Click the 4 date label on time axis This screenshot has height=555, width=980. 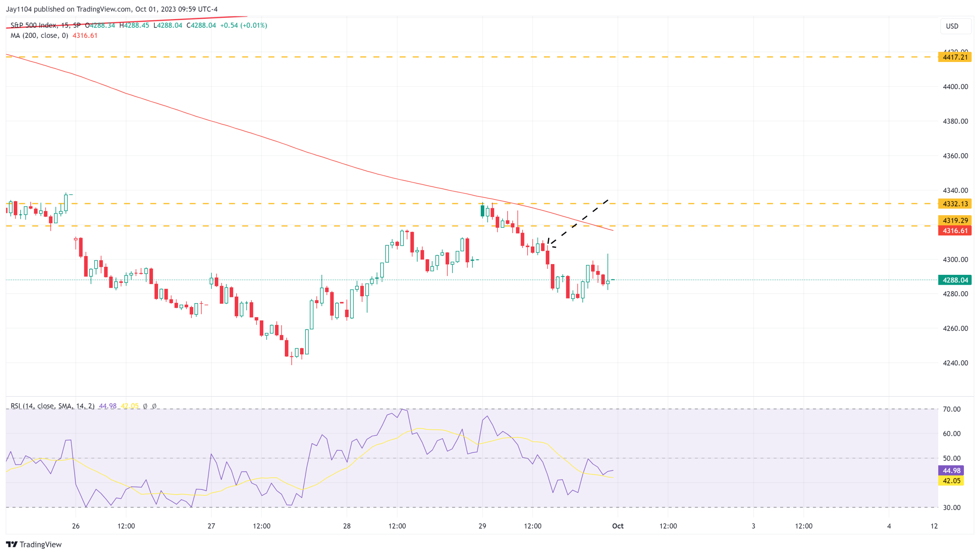889,526
